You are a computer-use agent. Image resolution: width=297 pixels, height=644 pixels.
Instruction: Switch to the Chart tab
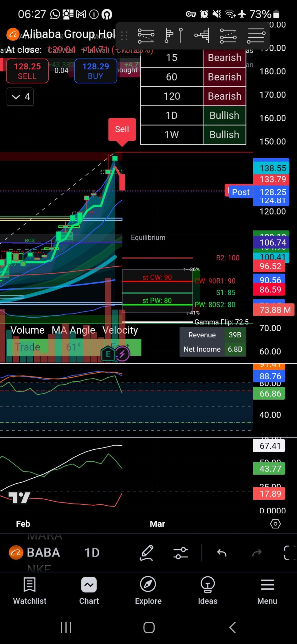tap(89, 591)
